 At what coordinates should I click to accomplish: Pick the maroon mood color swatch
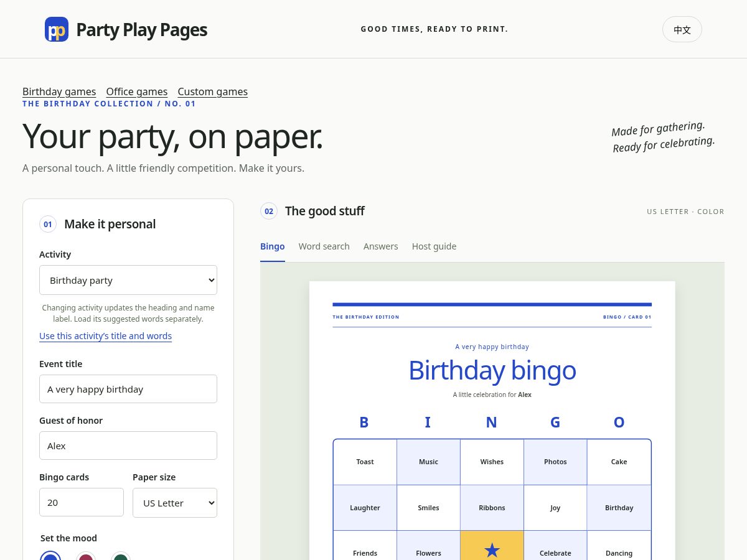[85, 556]
